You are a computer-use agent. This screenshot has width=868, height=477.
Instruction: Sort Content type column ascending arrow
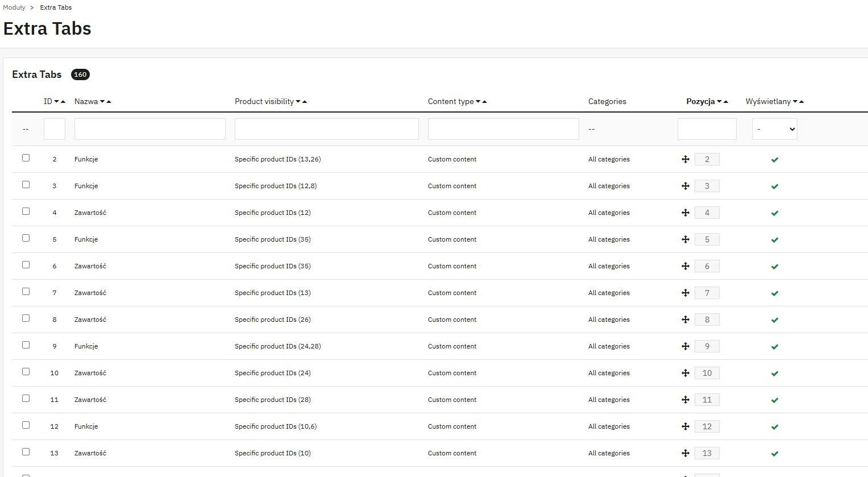point(484,102)
